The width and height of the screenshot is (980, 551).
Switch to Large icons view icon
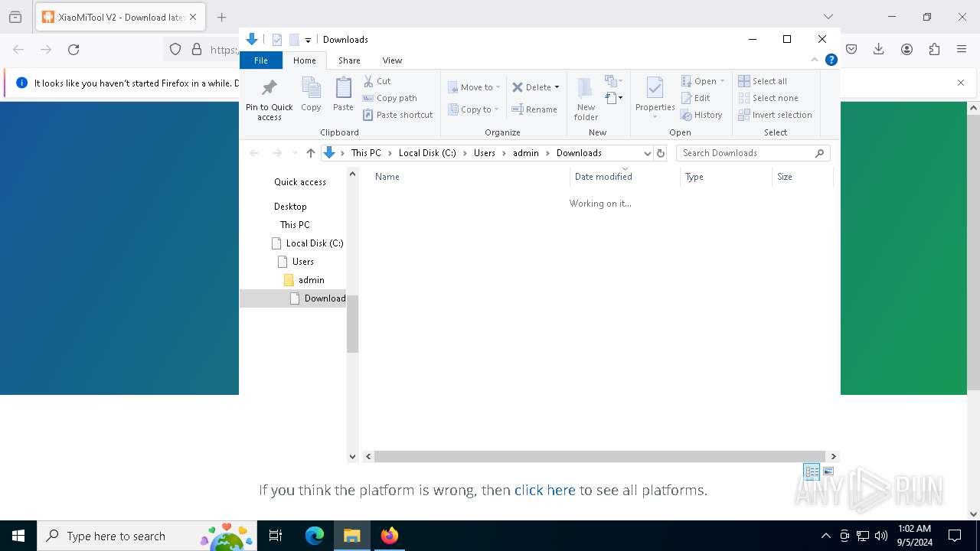[828, 471]
